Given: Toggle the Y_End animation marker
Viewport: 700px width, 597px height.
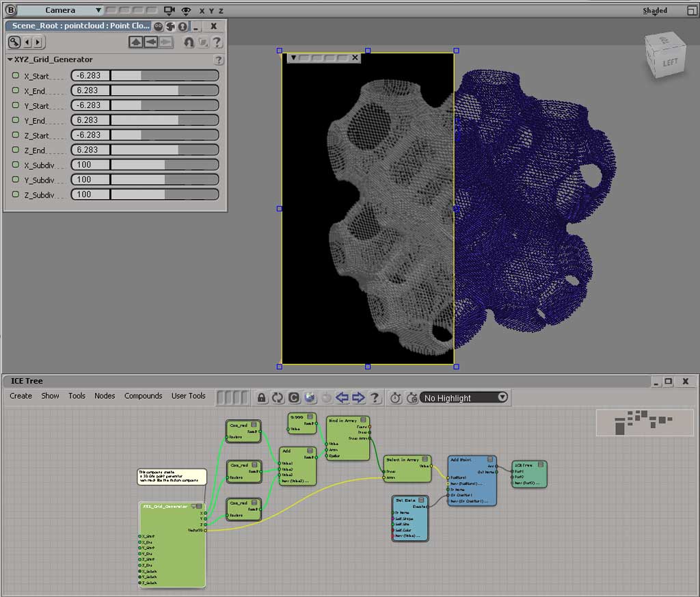Looking at the screenshot, I should point(16,120).
